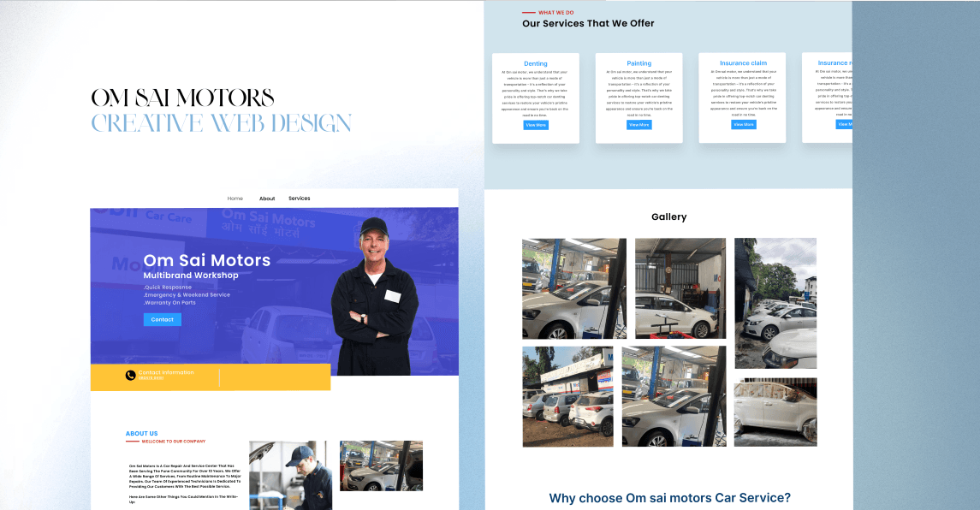980x510 pixels.
Task: Open the bottom-right gallery photo of the damaged car
Action: click(x=775, y=412)
